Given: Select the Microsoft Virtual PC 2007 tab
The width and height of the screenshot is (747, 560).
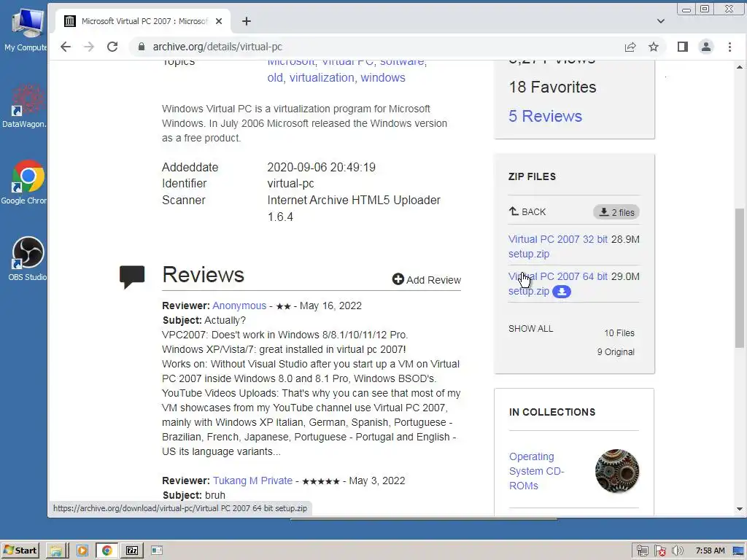Looking at the screenshot, I should pos(143,21).
